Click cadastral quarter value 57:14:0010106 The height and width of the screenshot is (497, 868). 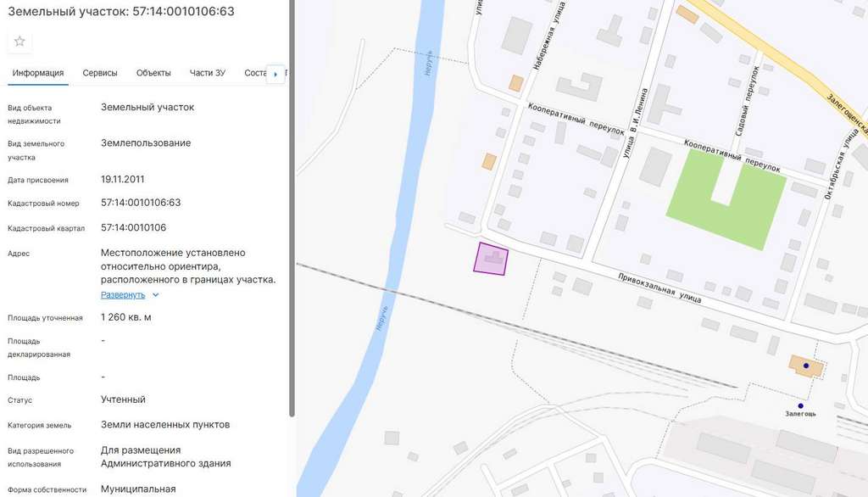[x=133, y=228]
